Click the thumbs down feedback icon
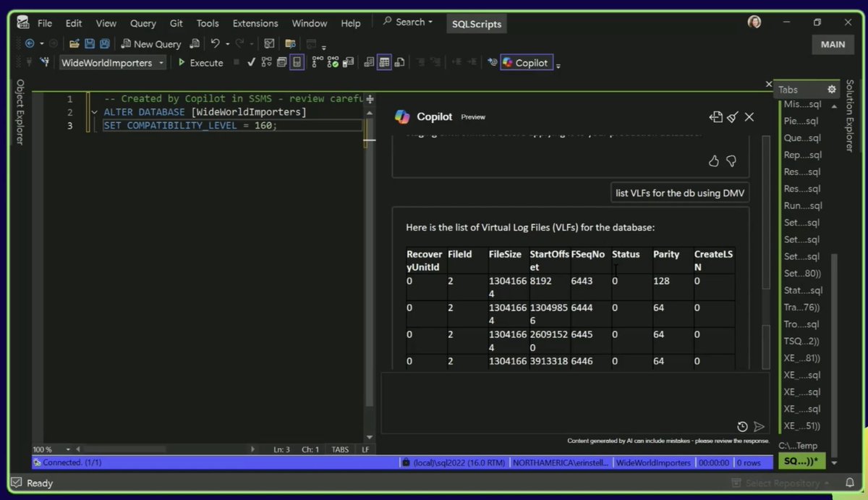The image size is (868, 500). 731,161
